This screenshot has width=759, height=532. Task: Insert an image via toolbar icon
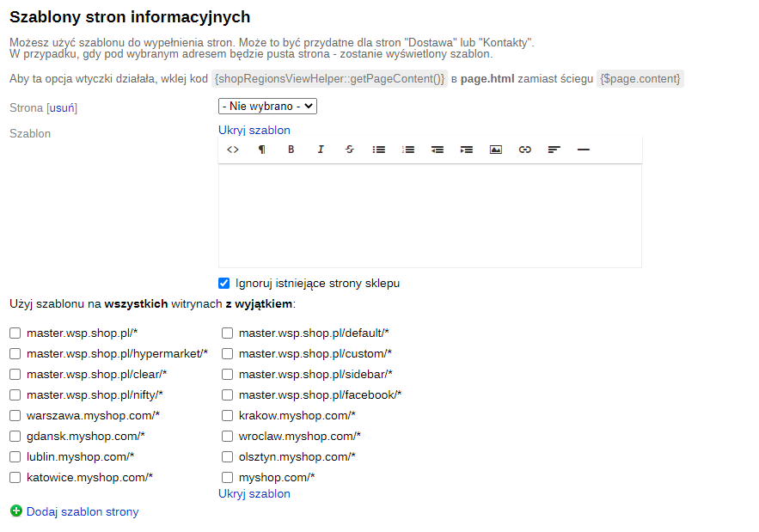(x=496, y=150)
